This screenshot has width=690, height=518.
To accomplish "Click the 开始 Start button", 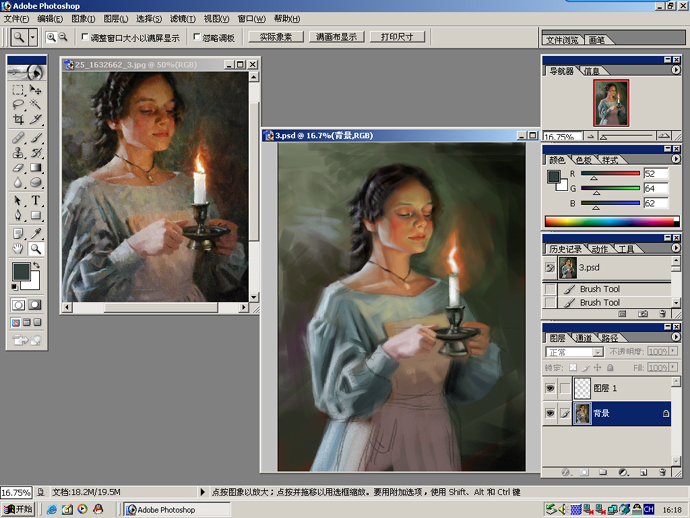I will [18, 509].
